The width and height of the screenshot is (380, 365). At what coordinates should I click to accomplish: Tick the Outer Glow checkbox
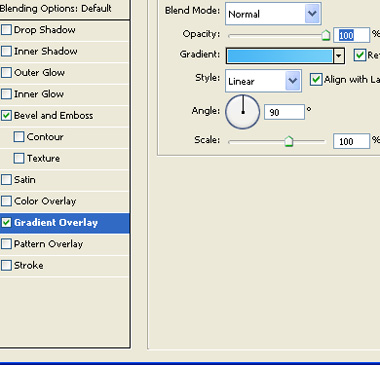pos(6,73)
